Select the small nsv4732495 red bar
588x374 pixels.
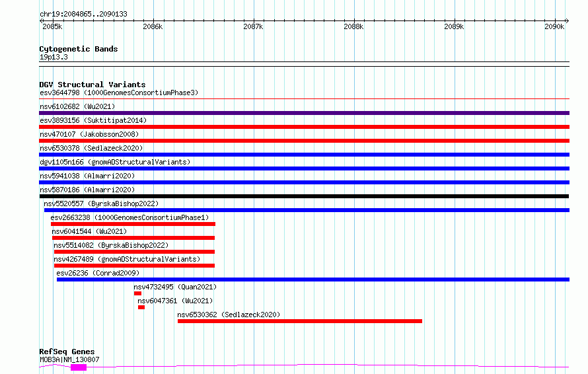pos(137,293)
